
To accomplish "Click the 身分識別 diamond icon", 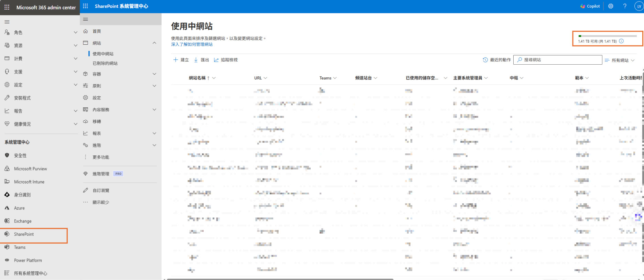I will coord(7,195).
